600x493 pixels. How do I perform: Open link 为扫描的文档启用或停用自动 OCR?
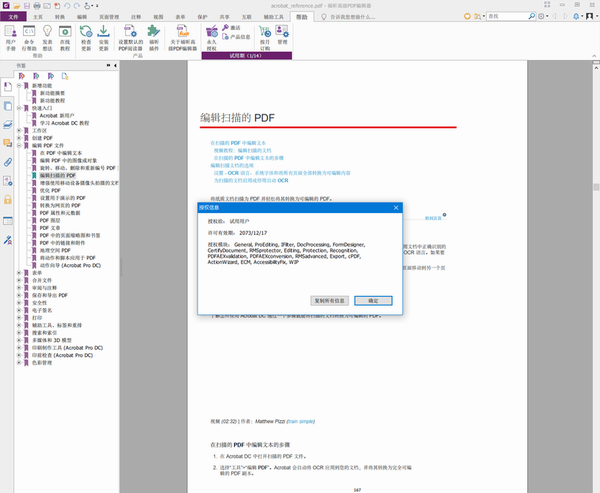pos(251,180)
